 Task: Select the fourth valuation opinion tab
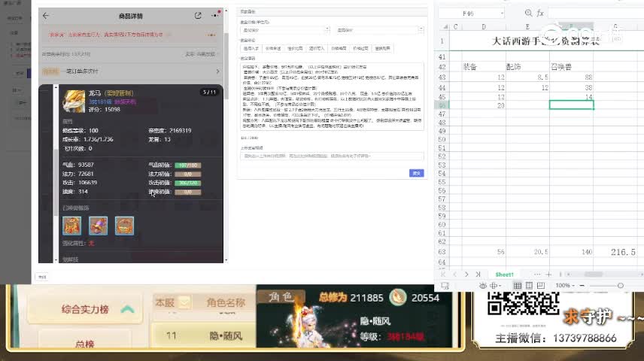click(317, 48)
